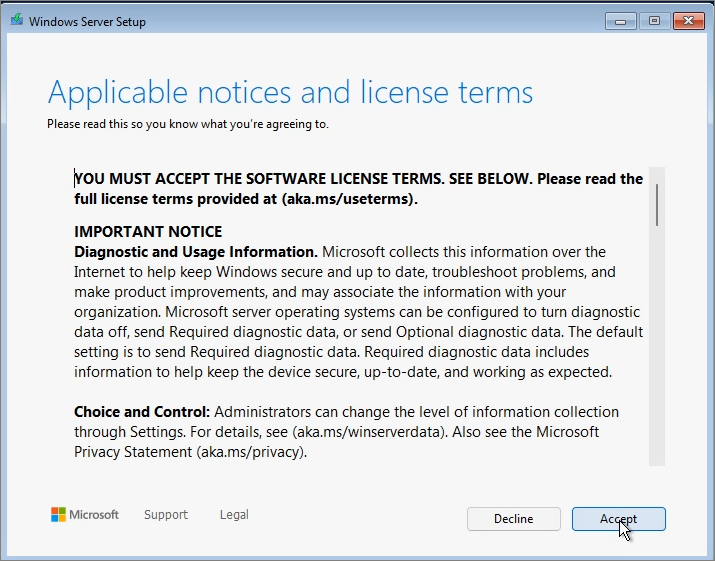
Task: Close the Windows Server Setup window
Action: pyautogui.click(x=689, y=21)
